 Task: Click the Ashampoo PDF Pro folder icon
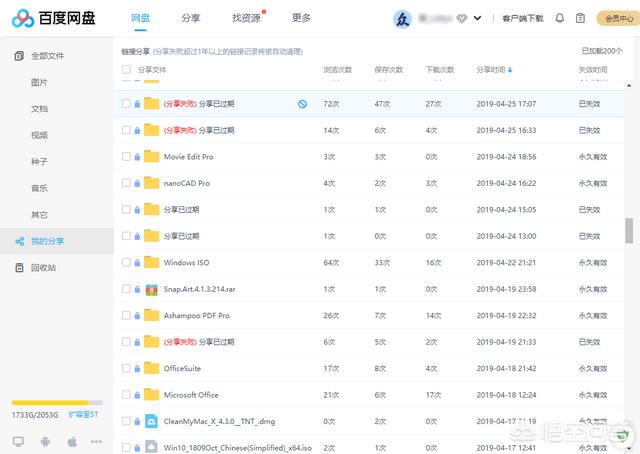tap(151, 315)
